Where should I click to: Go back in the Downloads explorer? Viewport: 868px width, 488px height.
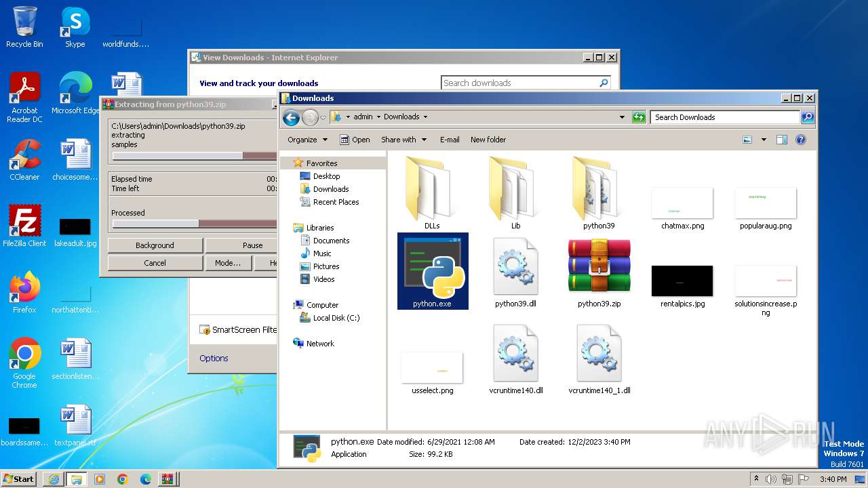(x=292, y=117)
